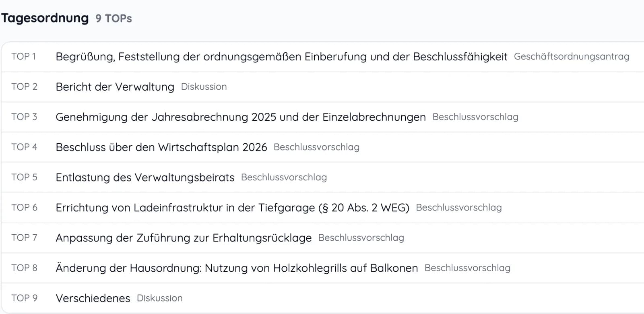Click the 'TOP 3' number label
The image size is (644, 314).
(24, 117)
